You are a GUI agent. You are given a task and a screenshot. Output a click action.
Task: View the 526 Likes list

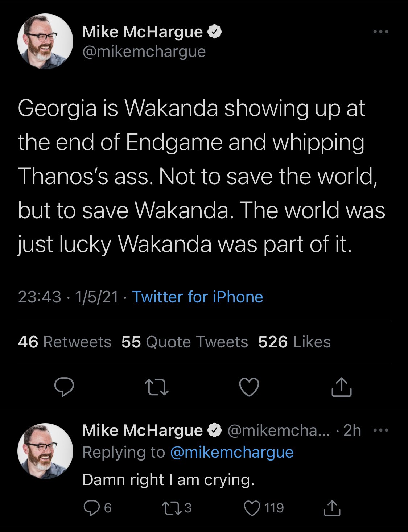coord(294,342)
